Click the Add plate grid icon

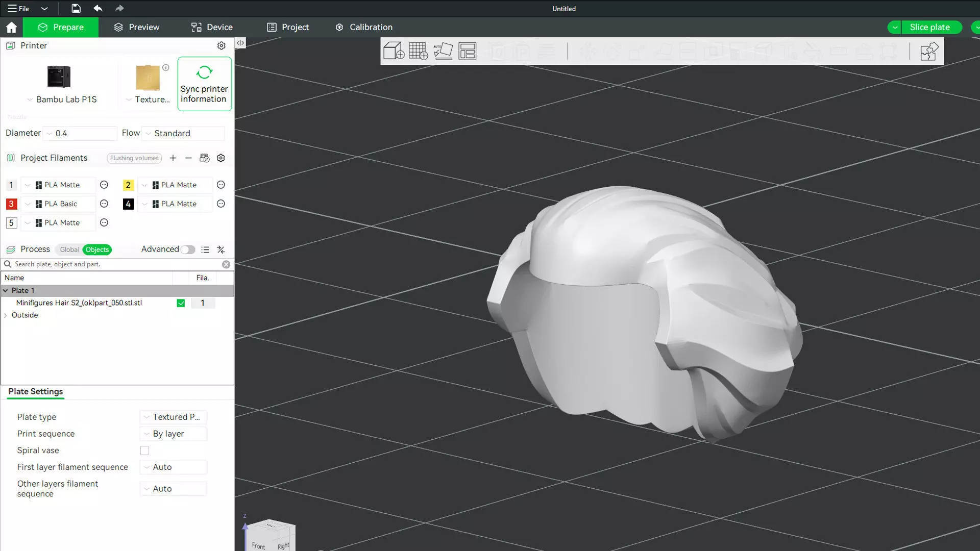pyautogui.click(x=418, y=51)
